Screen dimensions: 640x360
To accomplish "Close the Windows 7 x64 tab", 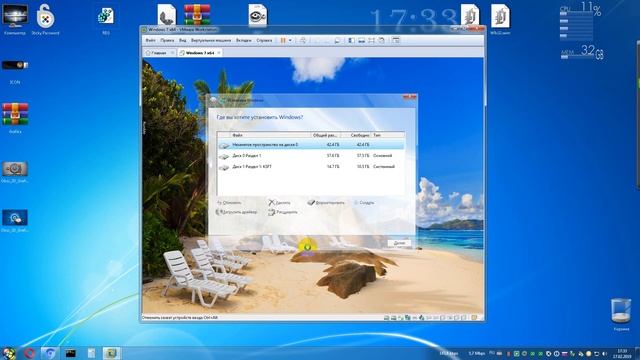I will 219,53.
